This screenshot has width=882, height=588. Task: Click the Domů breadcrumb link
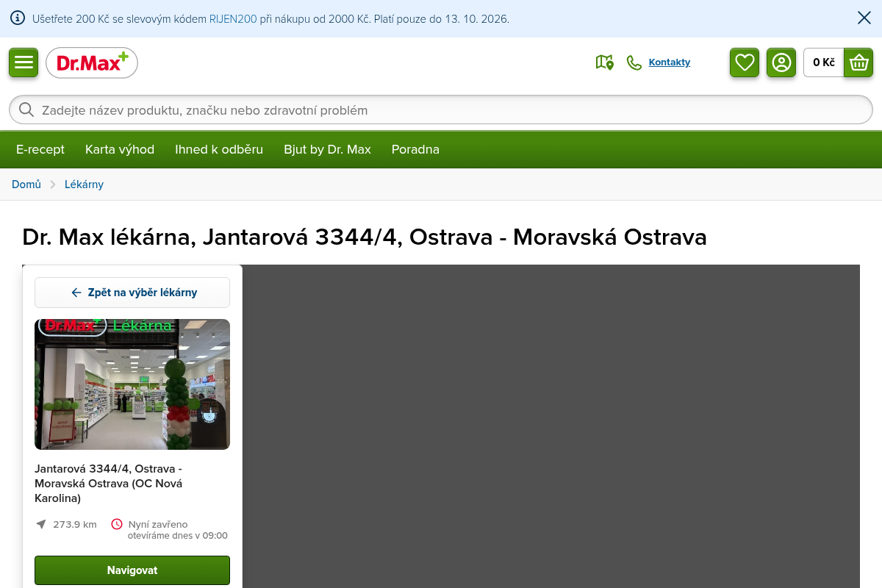[x=26, y=184]
